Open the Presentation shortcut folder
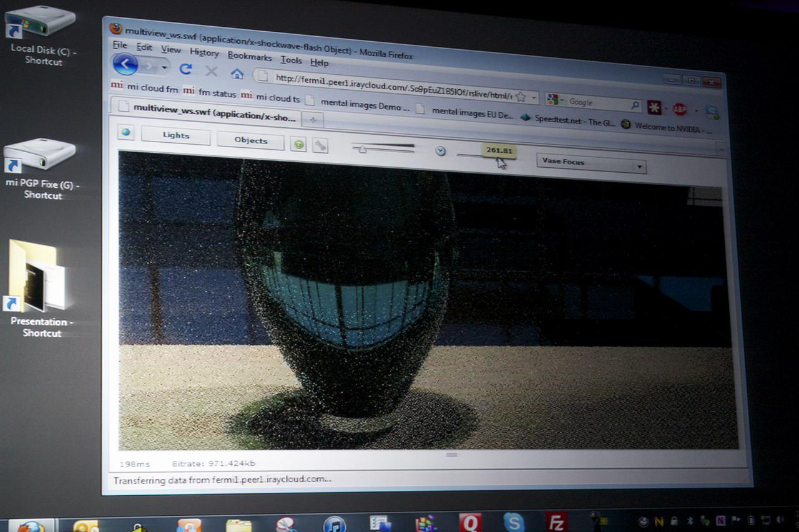The image size is (799, 532). [x=41, y=288]
